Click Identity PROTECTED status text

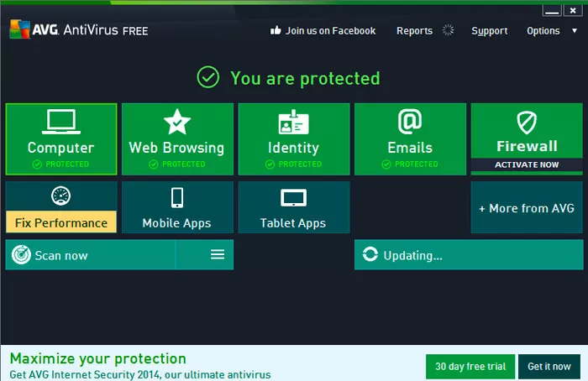300,164
